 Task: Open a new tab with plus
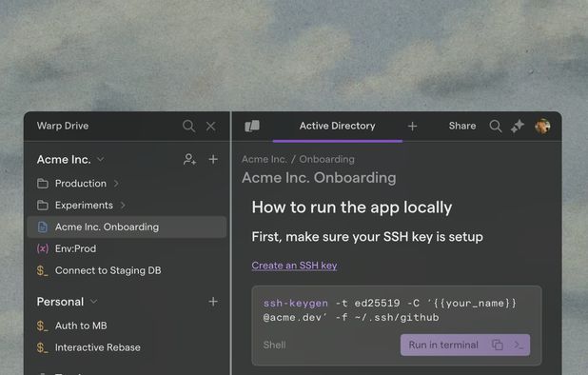coord(413,127)
